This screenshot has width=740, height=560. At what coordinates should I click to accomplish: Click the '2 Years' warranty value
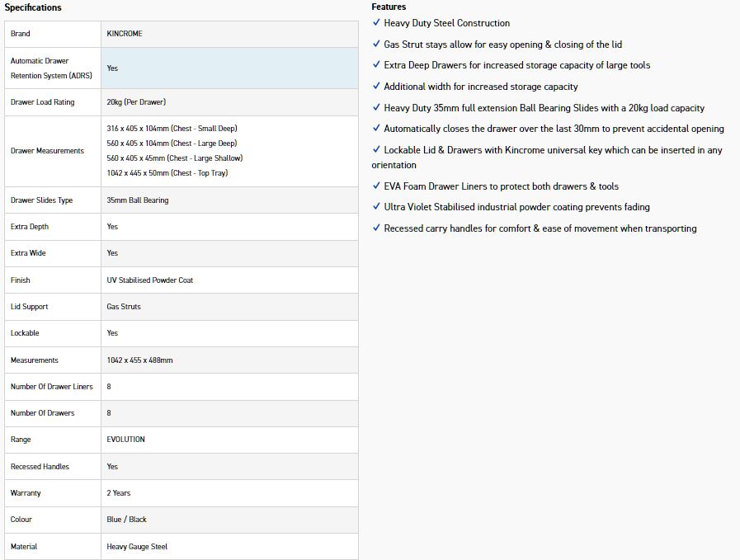coord(119,493)
